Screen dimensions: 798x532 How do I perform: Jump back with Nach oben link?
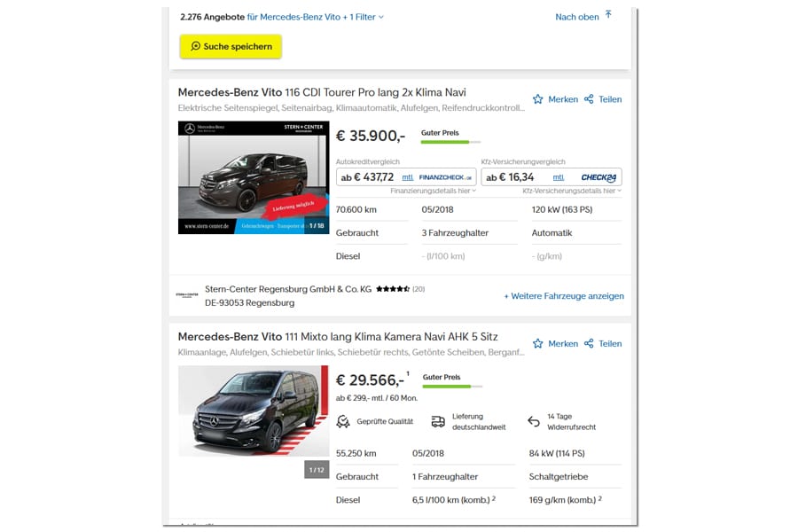coord(577,17)
